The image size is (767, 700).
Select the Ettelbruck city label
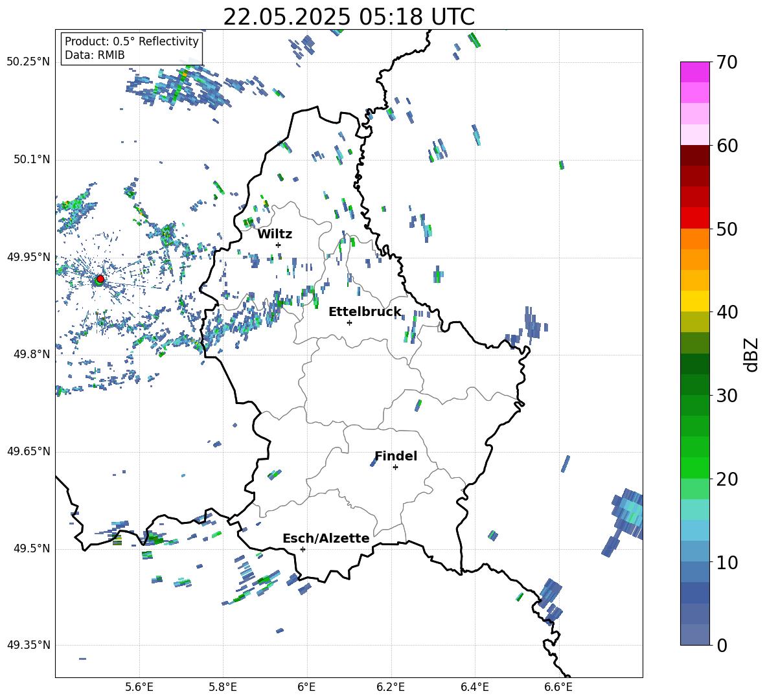tap(365, 312)
